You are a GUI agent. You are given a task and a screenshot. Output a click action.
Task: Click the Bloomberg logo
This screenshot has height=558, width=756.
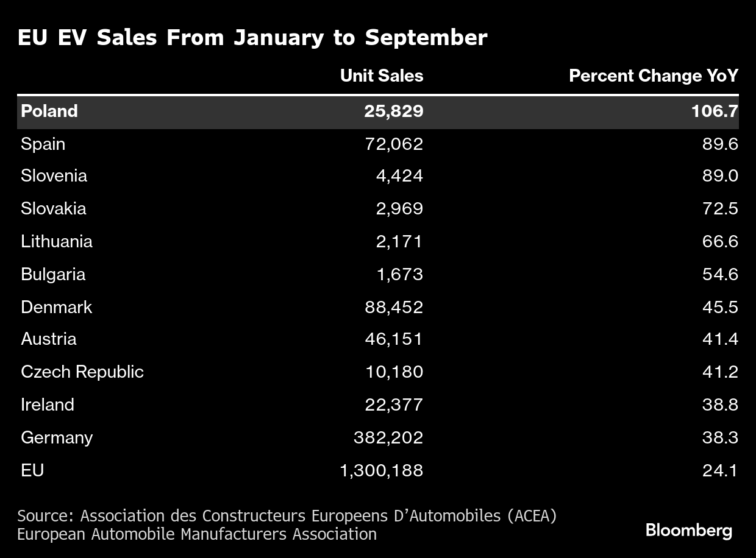[688, 531]
